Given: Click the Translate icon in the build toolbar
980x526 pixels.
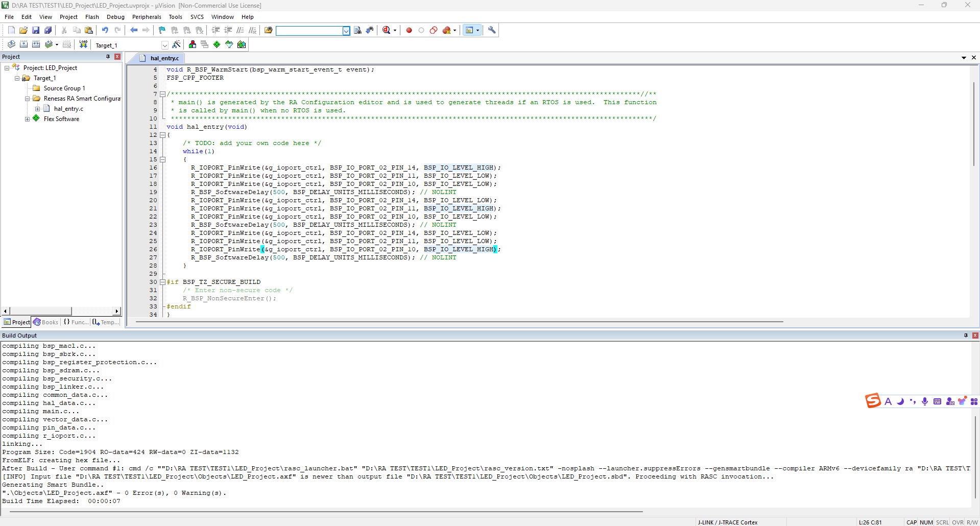Looking at the screenshot, I should [x=11, y=44].
